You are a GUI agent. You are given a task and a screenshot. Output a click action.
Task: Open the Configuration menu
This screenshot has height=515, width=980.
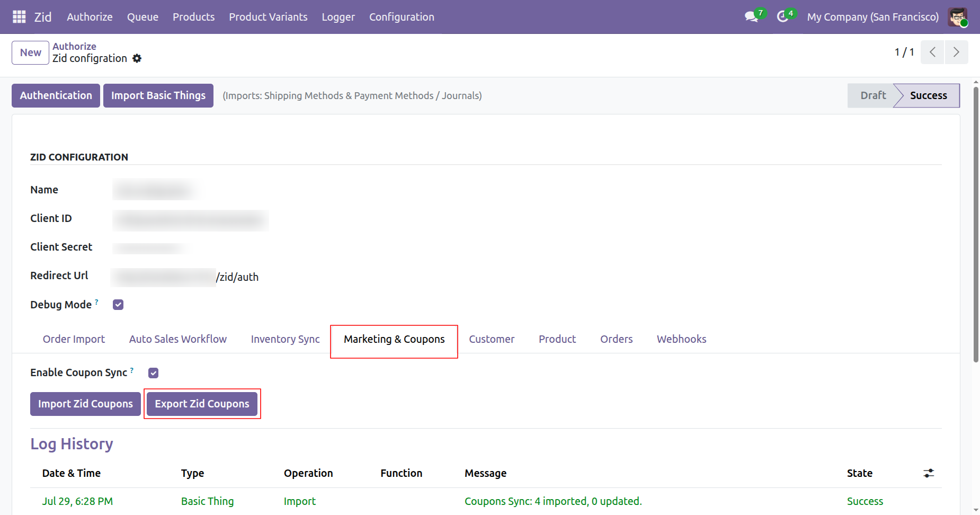[x=402, y=17]
